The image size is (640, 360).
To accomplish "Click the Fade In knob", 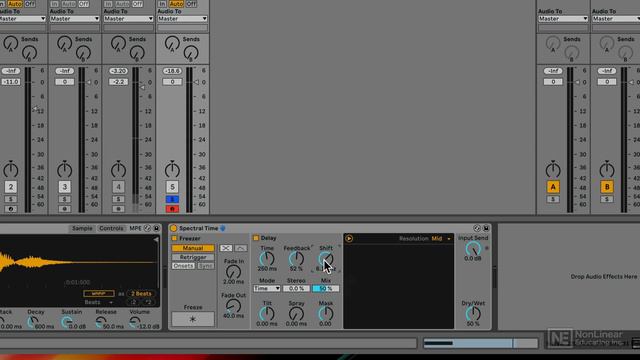I will pyautogui.click(x=233, y=271).
